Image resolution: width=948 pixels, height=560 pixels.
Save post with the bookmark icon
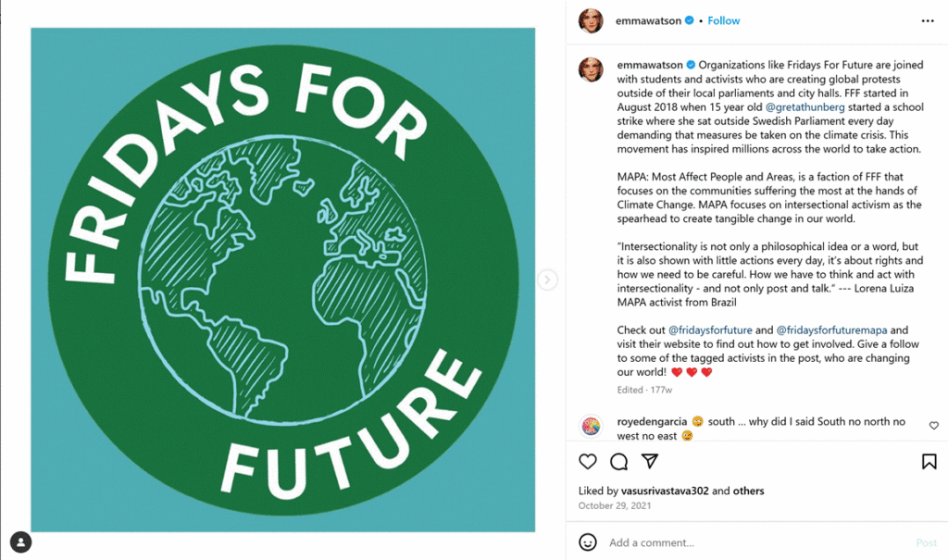929,461
